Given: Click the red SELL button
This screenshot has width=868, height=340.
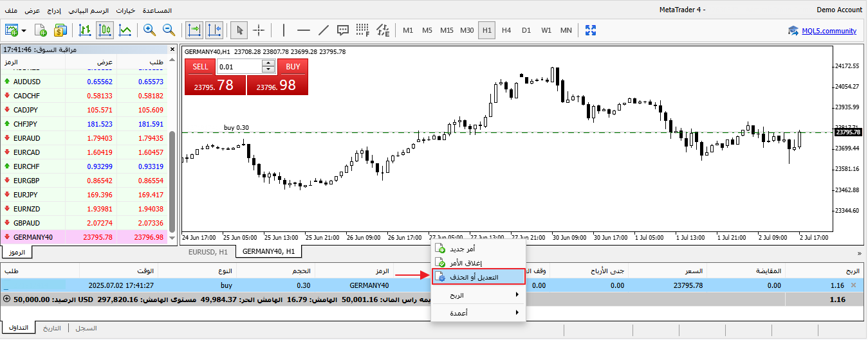Looking at the screenshot, I should pyautogui.click(x=201, y=66).
